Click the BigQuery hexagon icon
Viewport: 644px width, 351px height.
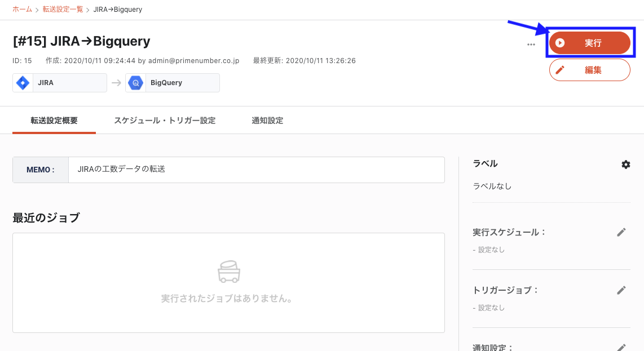(x=135, y=82)
